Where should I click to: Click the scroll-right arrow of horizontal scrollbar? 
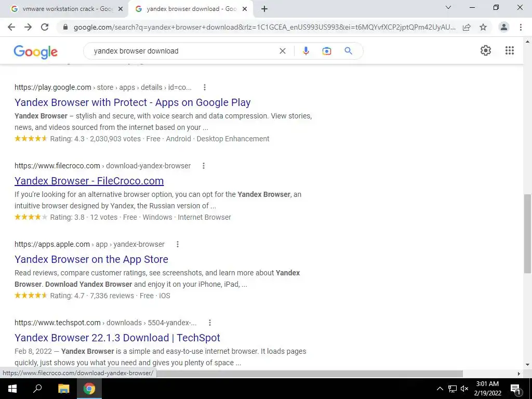519,374
